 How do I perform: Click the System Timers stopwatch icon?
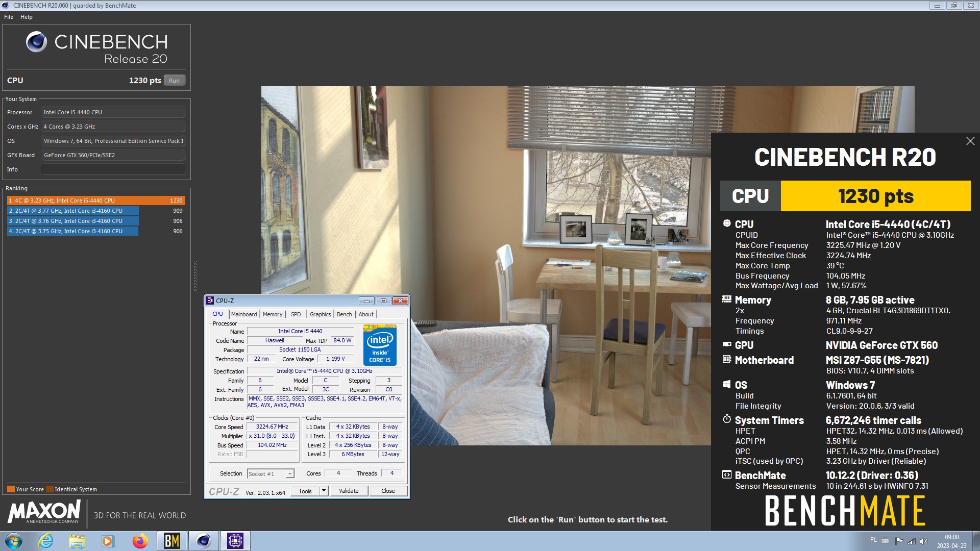[x=727, y=419]
